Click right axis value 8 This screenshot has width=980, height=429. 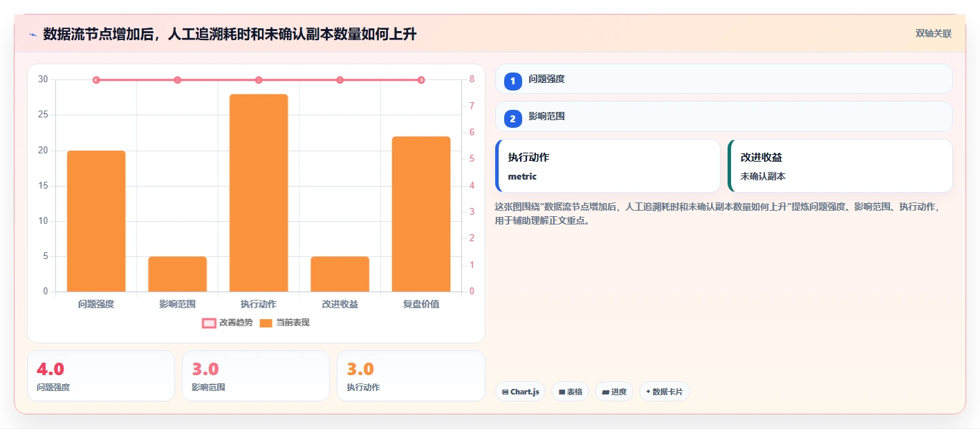(x=472, y=79)
